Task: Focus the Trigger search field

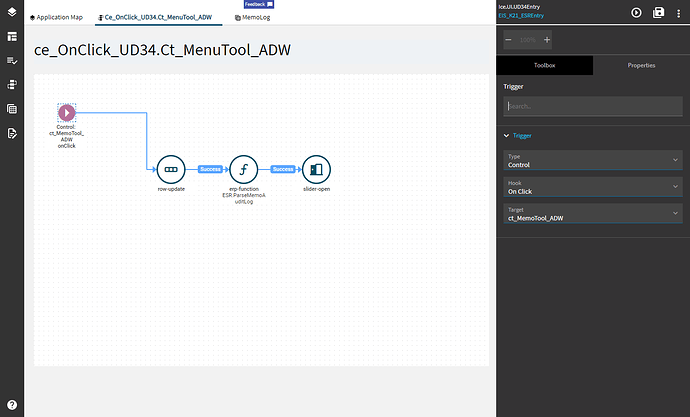Action: click(593, 106)
